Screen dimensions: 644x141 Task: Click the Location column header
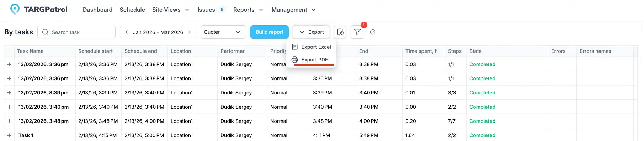point(181,51)
